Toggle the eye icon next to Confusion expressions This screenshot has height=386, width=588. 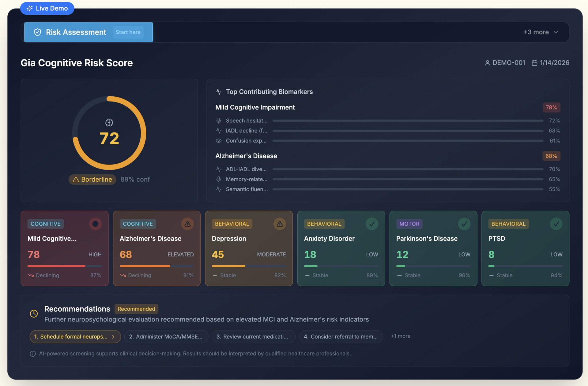tap(219, 141)
